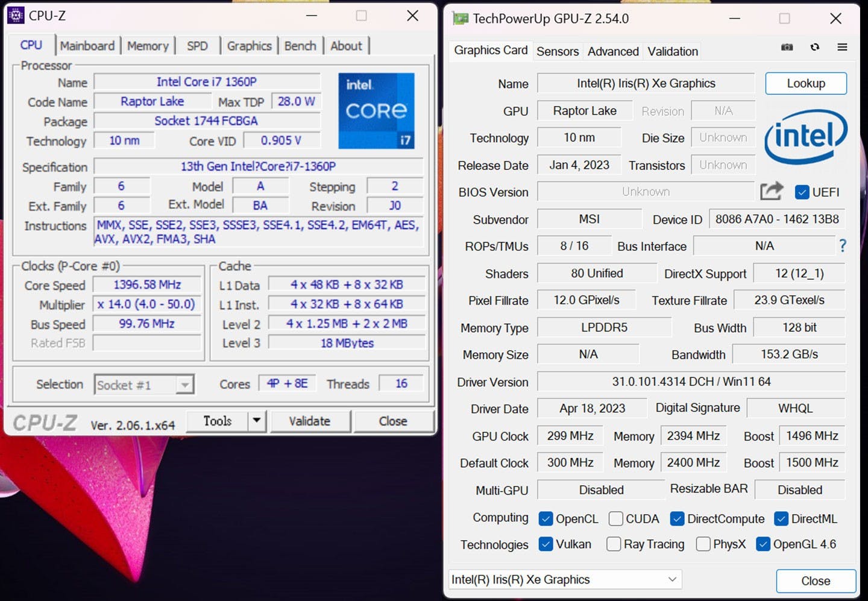
Task: Toggle the CUDA checkbox
Action: pyautogui.click(x=615, y=518)
